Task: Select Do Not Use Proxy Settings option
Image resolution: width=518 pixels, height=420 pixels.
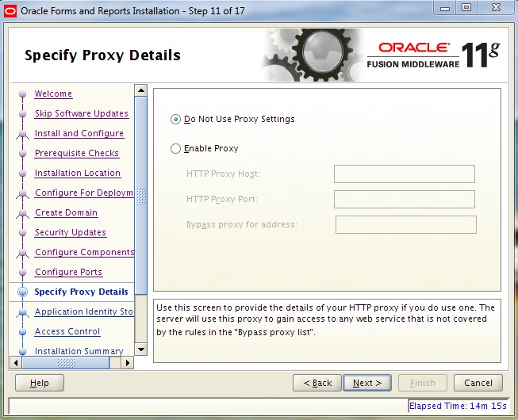Action: pos(176,120)
